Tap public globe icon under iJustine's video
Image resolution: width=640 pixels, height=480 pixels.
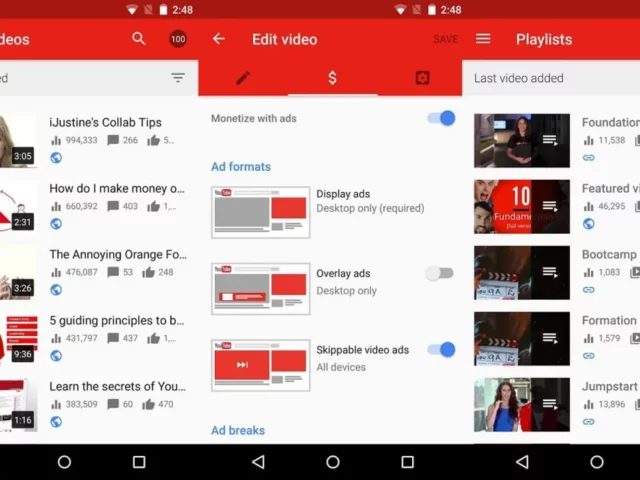coord(56,158)
